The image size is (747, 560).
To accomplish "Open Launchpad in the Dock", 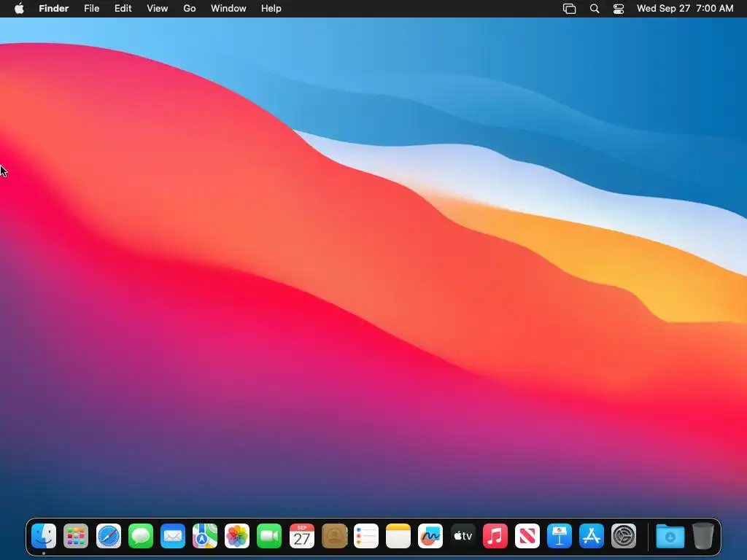I will 76,536.
